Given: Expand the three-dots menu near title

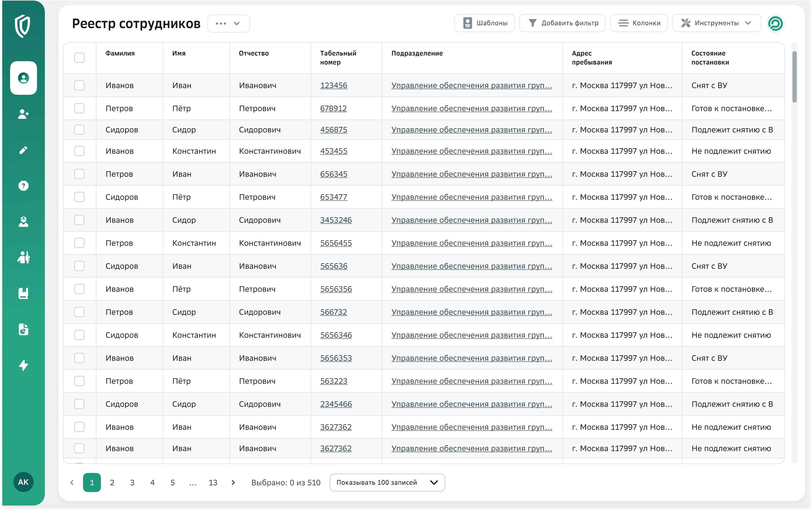Looking at the screenshot, I should [x=228, y=23].
